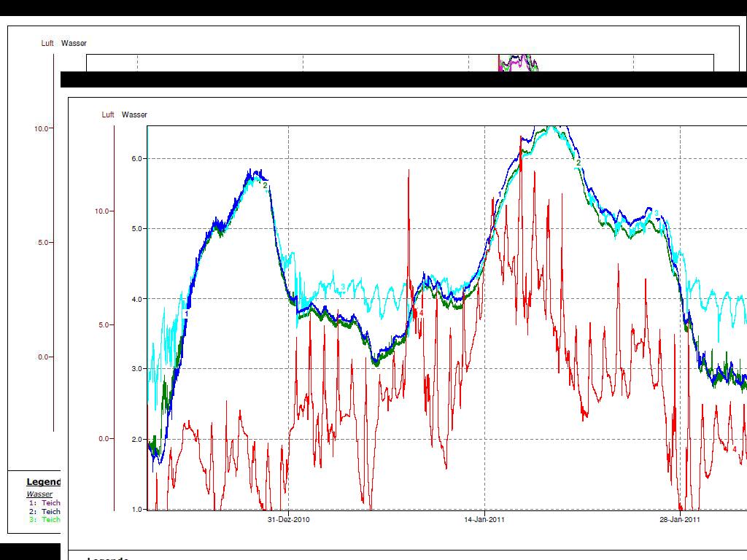Click the italic Wasser legend subheading
This screenshot has height=560, width=747.
coord(39,494)
